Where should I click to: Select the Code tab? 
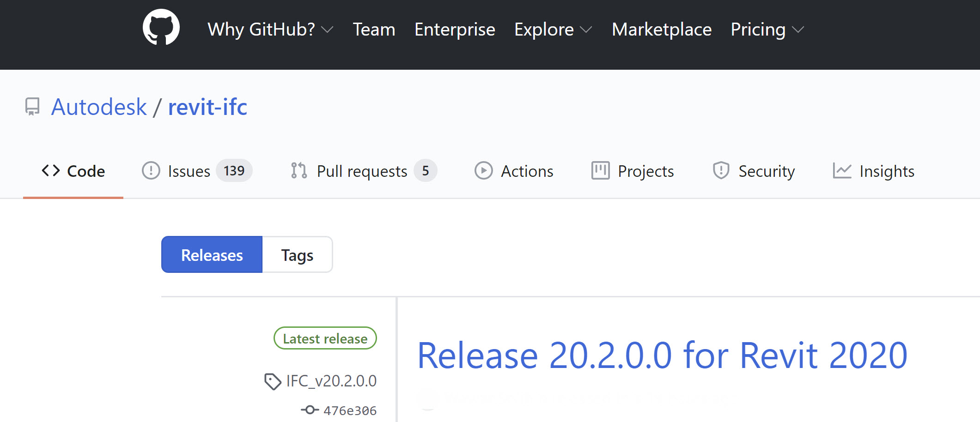click(x=73, y=171)
